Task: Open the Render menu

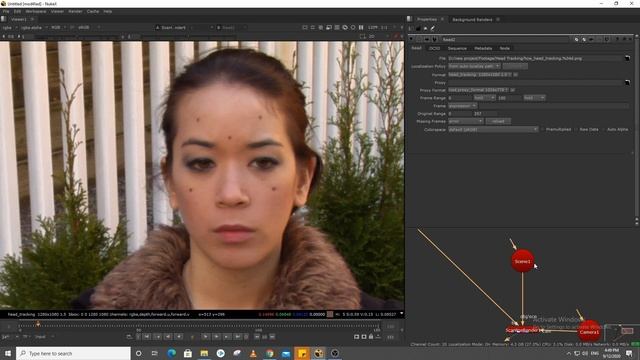Action: pyautogui.click(x=75, y=11)
